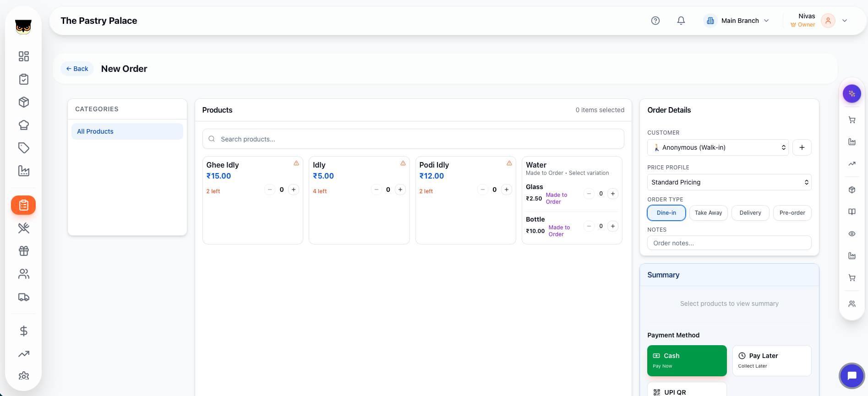Open the Standard Pricing profile dropdown
The image size is (868, 396).
coord(729,182)
